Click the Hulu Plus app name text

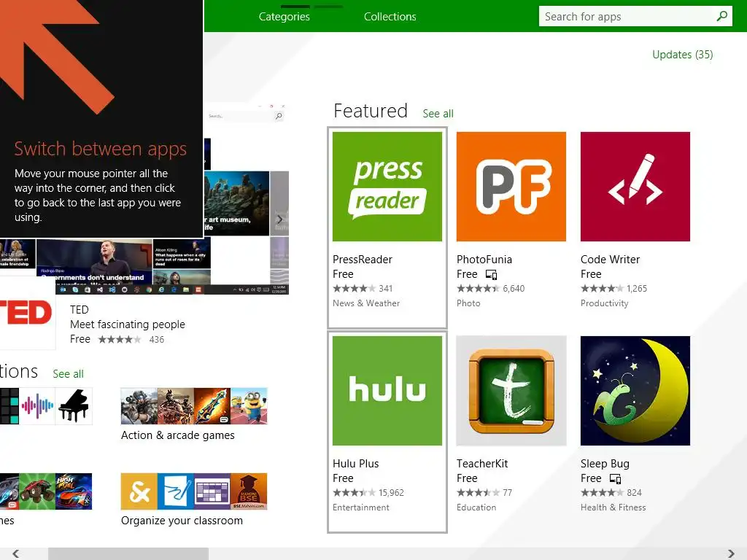tap(355, 464)
